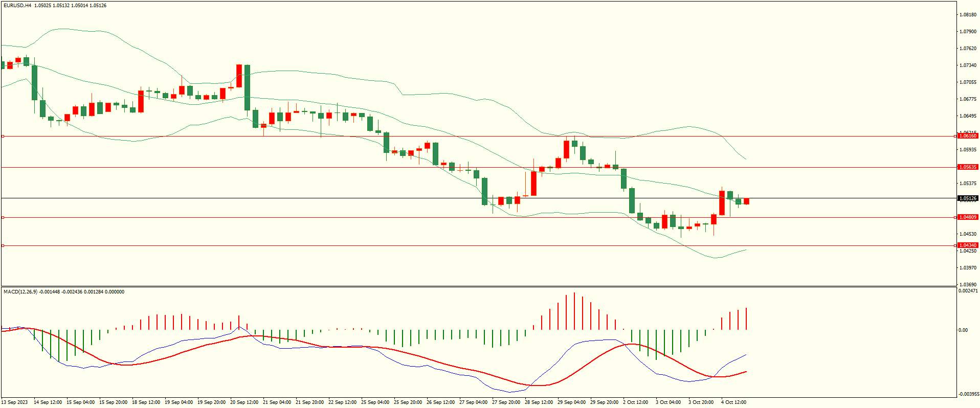Viewport: 980px width, 408px height.
Task: Click the 19 Sep 20:00 time label
Action: pyautogui.click(x=211, y=402)
